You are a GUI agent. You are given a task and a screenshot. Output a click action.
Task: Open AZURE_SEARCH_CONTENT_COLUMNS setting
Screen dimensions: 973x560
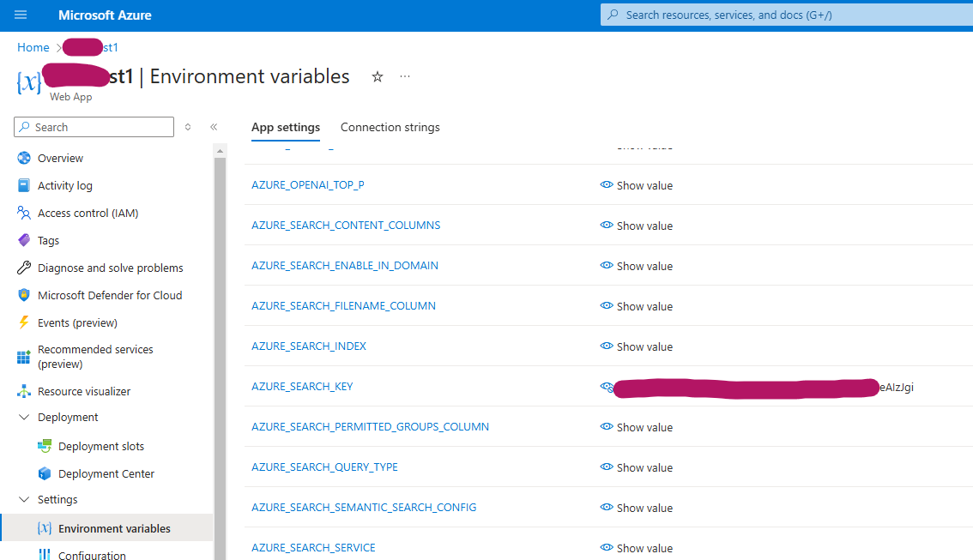pos(346,226)
